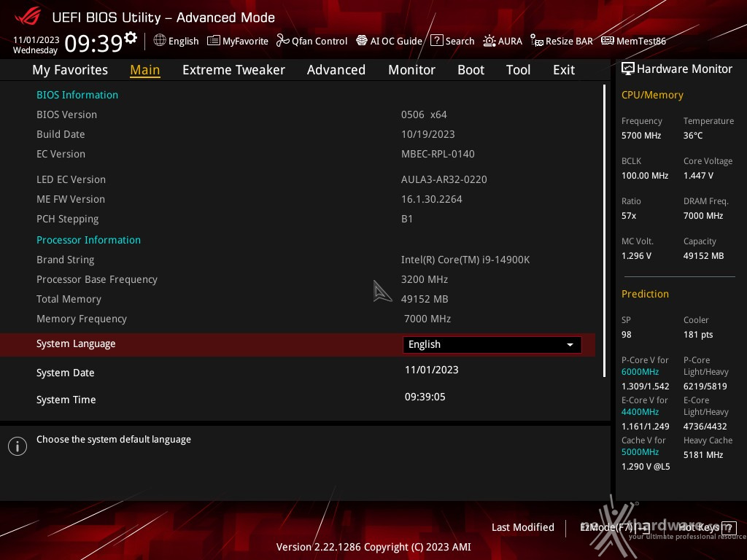Click the BIOS Information heading

point(77,95)
